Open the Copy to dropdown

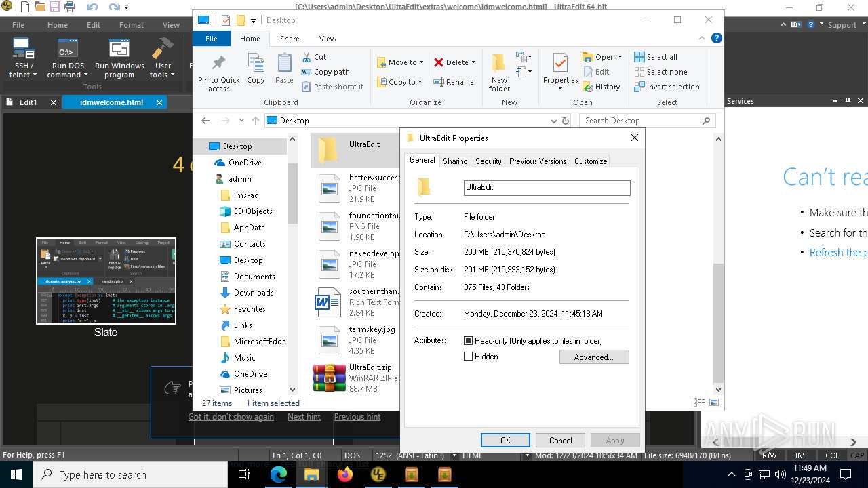point(400,82)
